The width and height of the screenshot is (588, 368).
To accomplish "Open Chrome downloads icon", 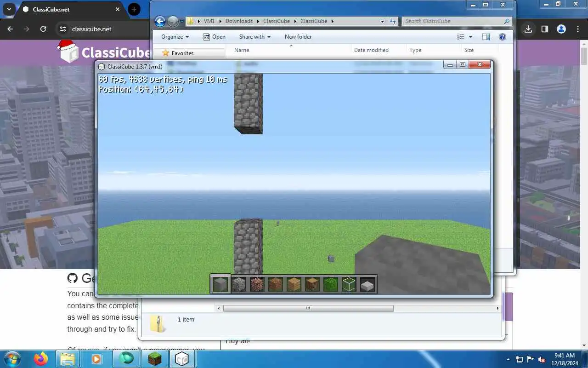I will click(x=528, y=29).
